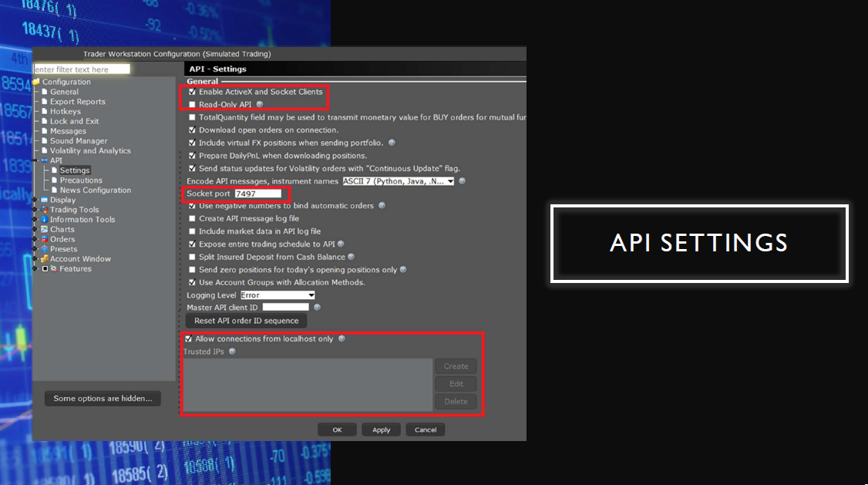The width and height of the screenshot is (868, 485).
Task: Show the Trusted IPs help icon
Action: [x=232, y=351]
